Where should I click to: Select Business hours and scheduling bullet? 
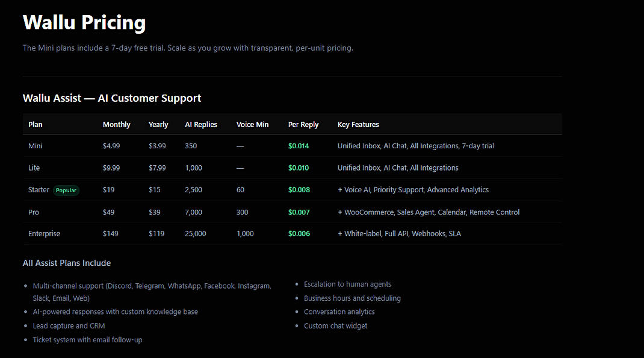[x=352, y=298]
